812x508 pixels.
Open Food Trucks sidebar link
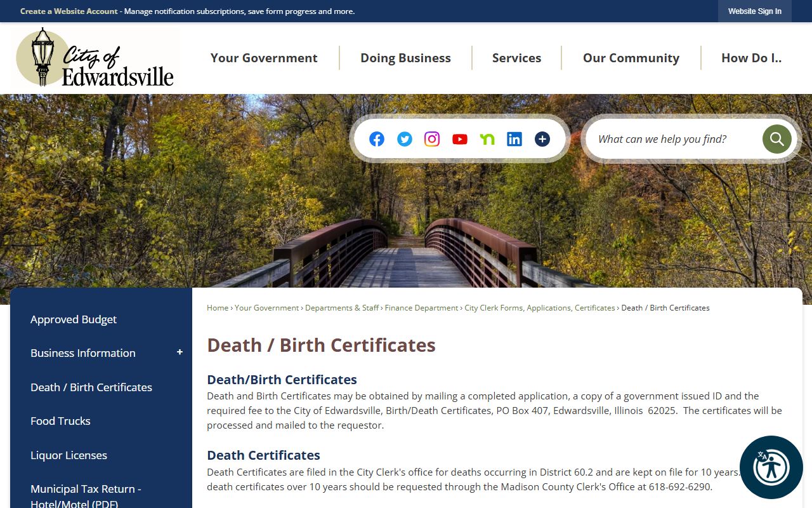coord(60,421)
